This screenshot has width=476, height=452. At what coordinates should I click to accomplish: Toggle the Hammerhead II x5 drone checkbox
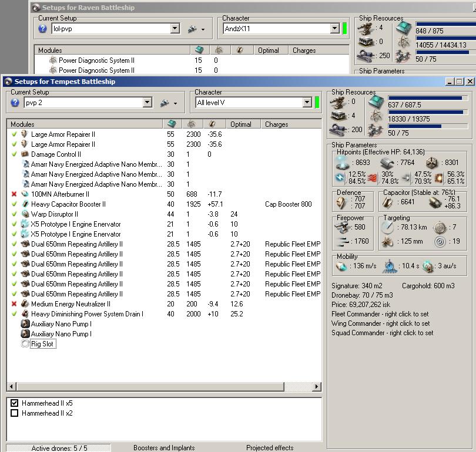pyautogui.click(x=14, y=403)
